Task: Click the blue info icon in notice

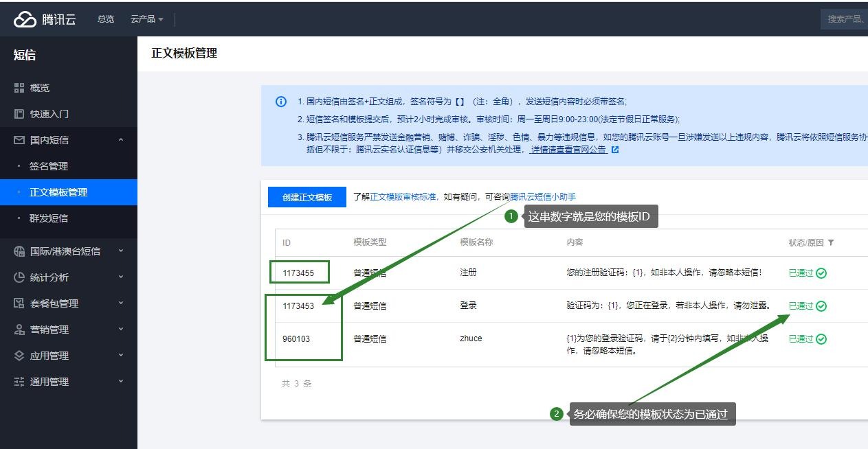Action: 281,102
